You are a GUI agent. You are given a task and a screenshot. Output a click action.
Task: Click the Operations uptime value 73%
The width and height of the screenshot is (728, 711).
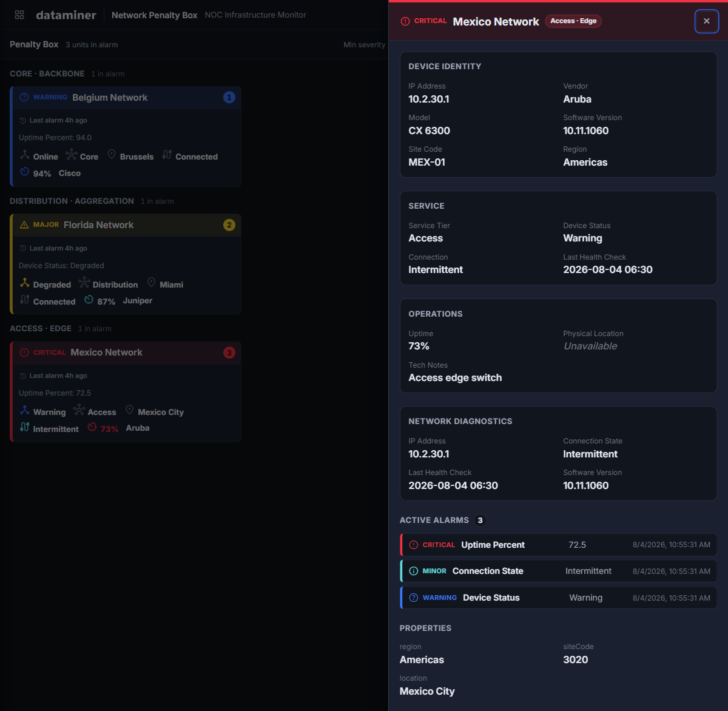[x=419, y=346]
